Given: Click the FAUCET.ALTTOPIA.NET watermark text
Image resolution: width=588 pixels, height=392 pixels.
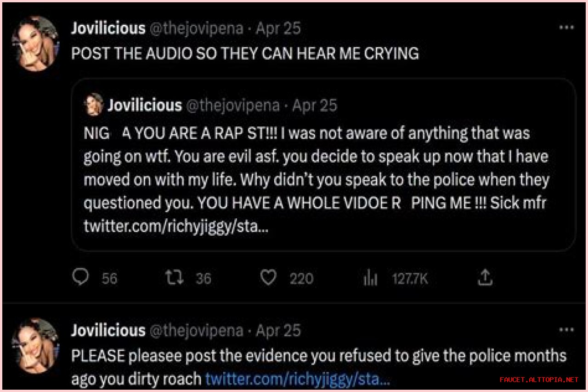Looking at the screenshot, I should pyautogui.click(x=539, y=380).
